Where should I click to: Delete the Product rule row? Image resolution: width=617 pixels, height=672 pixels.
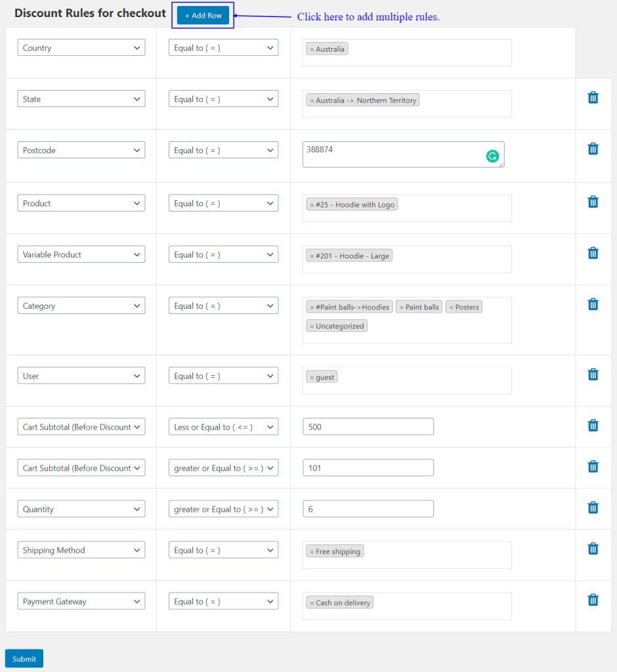click(x=593, y=202)
